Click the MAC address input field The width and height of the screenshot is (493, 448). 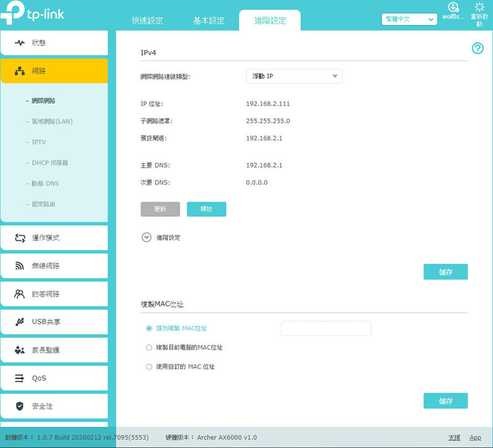click(326, 328)
